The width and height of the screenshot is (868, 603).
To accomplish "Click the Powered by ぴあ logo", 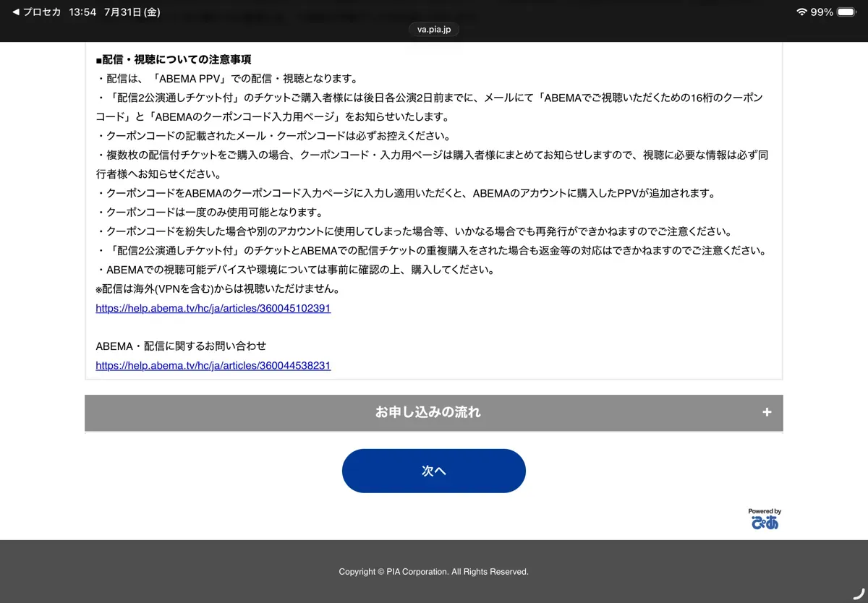I will [765, 519].
